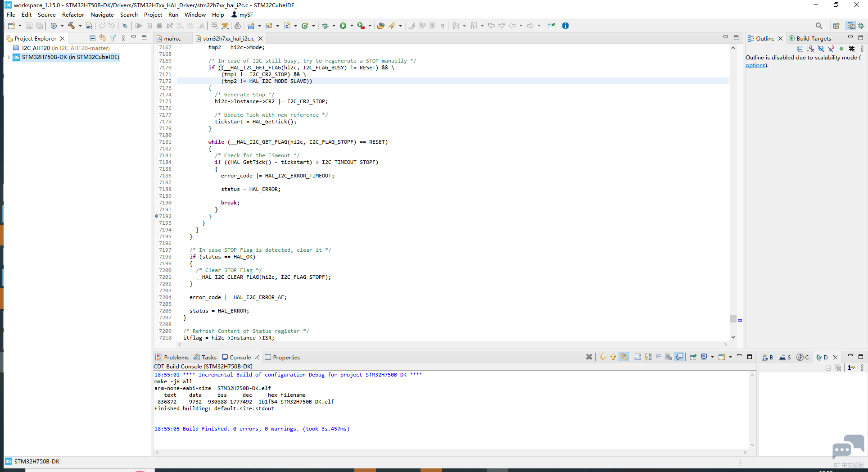Click the Remove Launch X icon in Console
868x472 pixels.
(x=589, y=357)
